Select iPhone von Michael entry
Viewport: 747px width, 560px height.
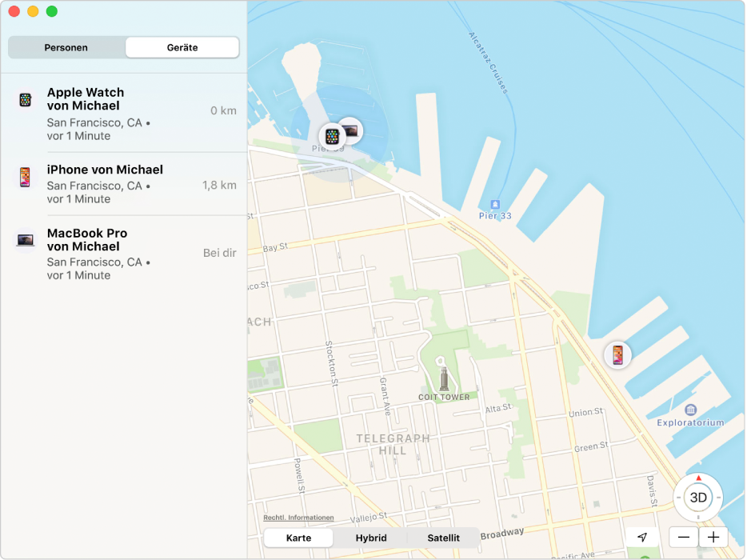click(124, 184)
